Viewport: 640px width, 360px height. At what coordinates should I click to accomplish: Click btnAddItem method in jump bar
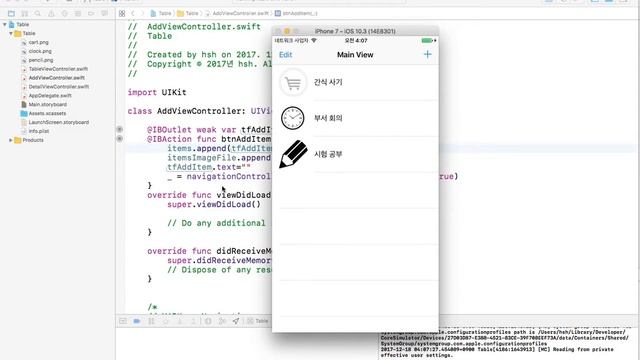pyautogui.click(x=296, y=13)
